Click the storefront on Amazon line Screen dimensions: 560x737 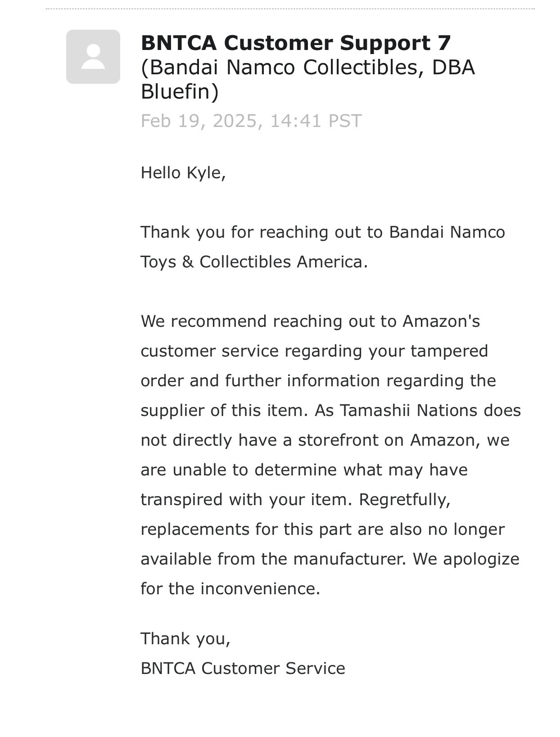pyautogui.click(x=325, y=440)
